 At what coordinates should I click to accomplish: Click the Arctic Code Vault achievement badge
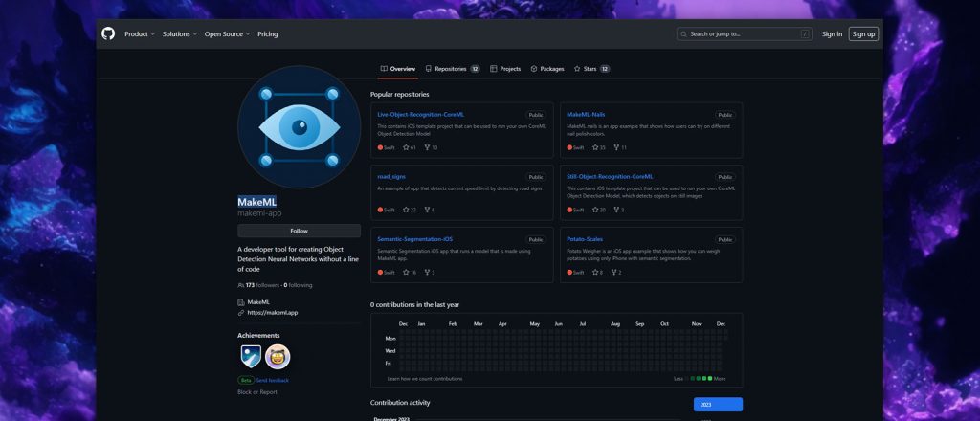[x=251, y=357]
